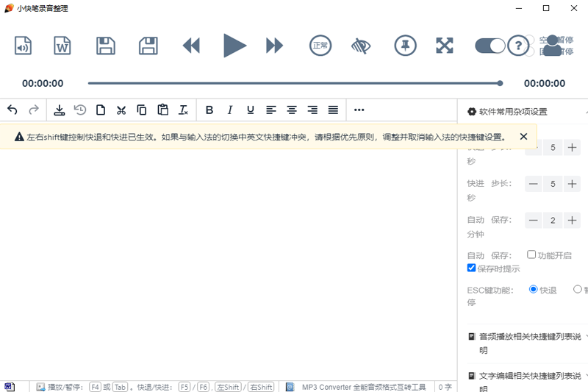This screenshot has width=588, height=392.
Task: Enable the 功能开启 auto-save checkbox
Action: [x=531, y=254]
